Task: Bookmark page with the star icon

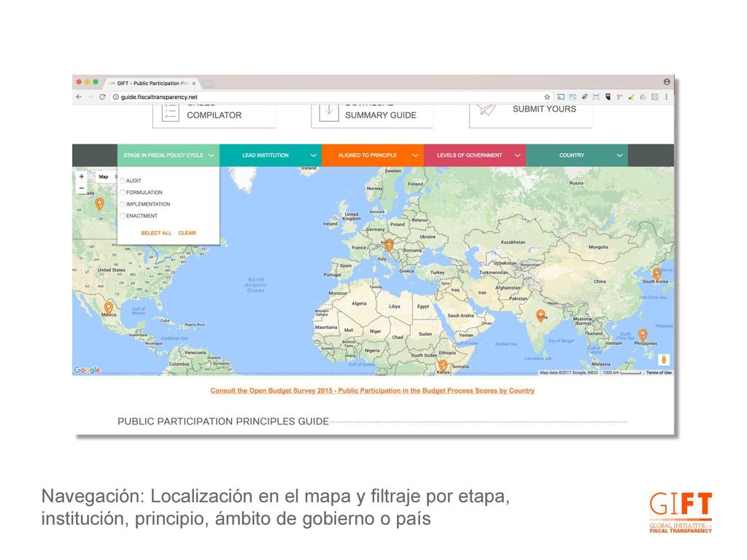Action: coord(547,97)
